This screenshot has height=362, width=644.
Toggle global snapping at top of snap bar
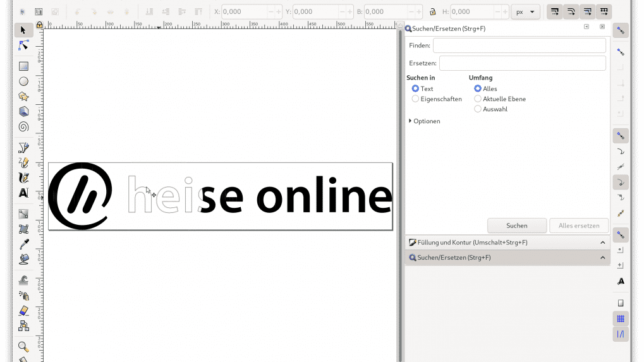(x=621, y=31)
